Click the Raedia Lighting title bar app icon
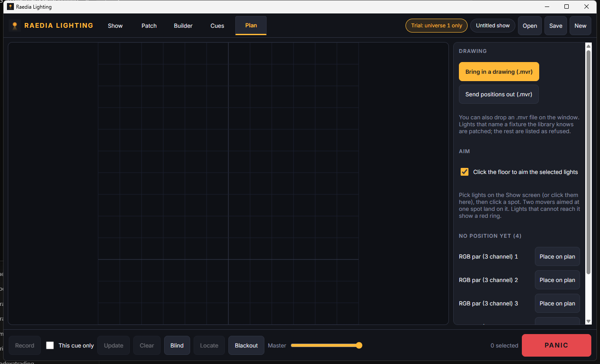 point(10,7)
